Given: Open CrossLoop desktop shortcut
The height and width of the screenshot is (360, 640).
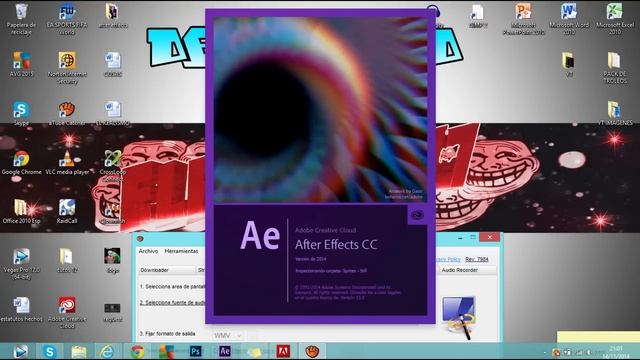Looking at the screenshot, I should (x=113, y=166).
